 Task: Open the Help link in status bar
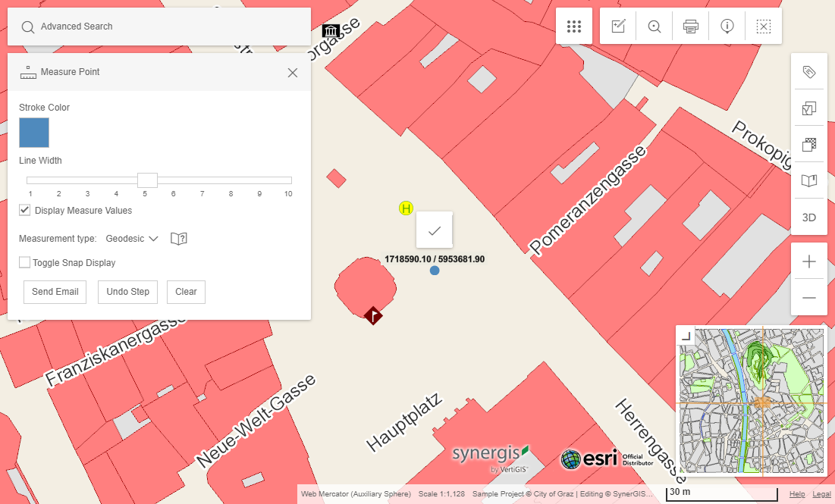[x=797, y=493]
